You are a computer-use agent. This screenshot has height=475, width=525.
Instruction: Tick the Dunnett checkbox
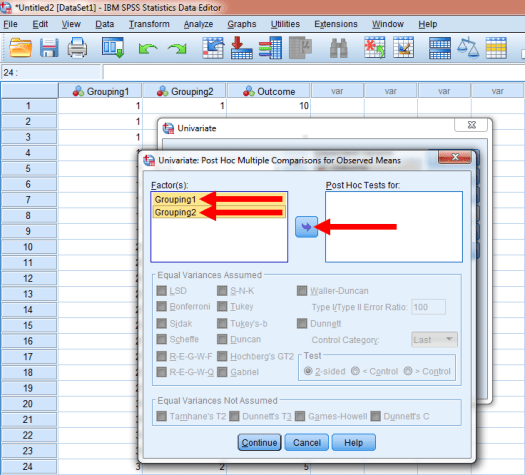pyautogui.click(x=302, y=323)
